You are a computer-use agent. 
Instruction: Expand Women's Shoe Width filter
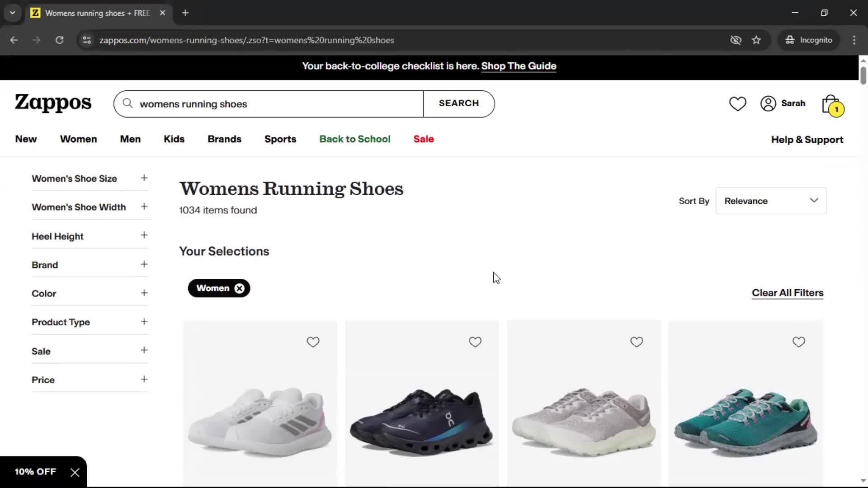pyautogui.click(x=90, y=207)
